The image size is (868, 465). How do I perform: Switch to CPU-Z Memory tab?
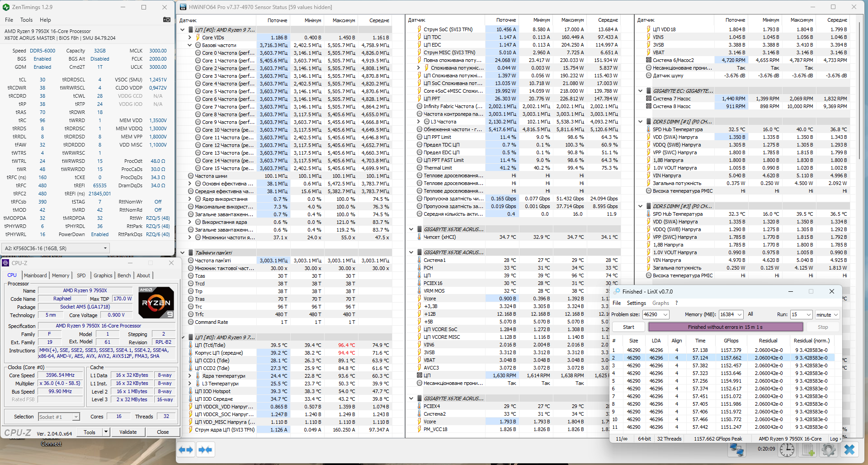(x=61, y=275)
